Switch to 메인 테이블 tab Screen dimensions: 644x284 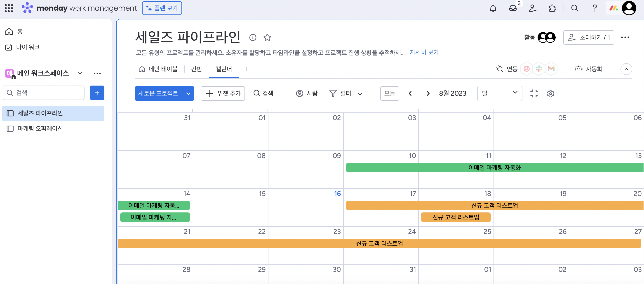(158, 69)
